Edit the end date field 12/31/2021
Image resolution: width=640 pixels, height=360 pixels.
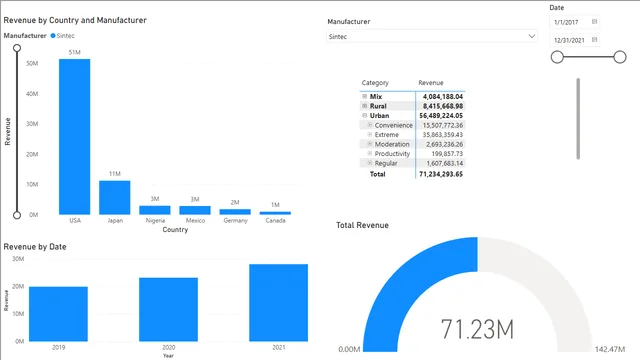click(x=570, y=40)
